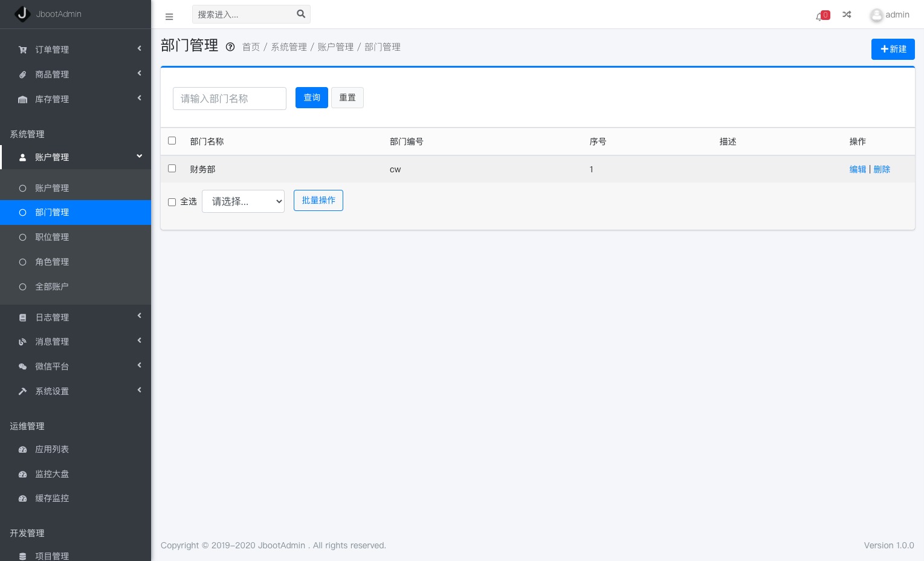Click the JbootAdmin logo icon
Image resolution: width=924 pixels, height=561 pixels.
[22, 14]
